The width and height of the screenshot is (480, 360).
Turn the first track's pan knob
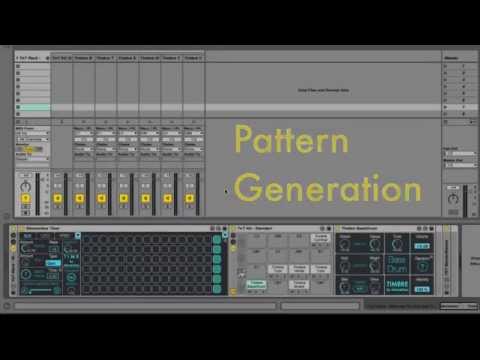pos(26,186)
